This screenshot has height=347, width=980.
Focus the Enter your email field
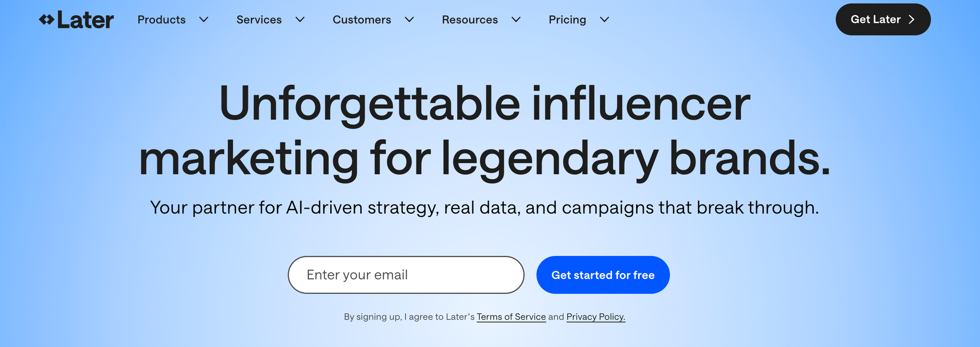pyautogui.click(x=406, y=275)
